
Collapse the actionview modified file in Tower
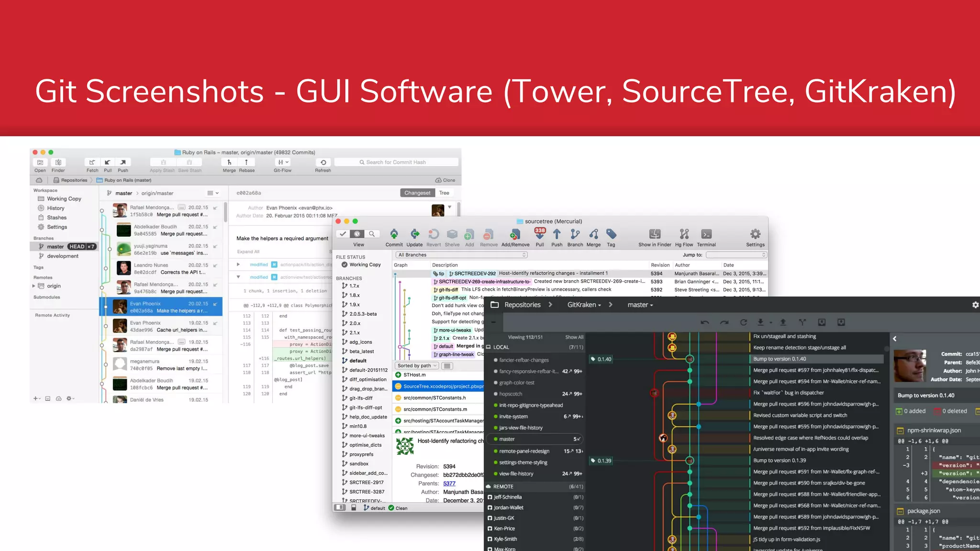[x=238, y=277]
